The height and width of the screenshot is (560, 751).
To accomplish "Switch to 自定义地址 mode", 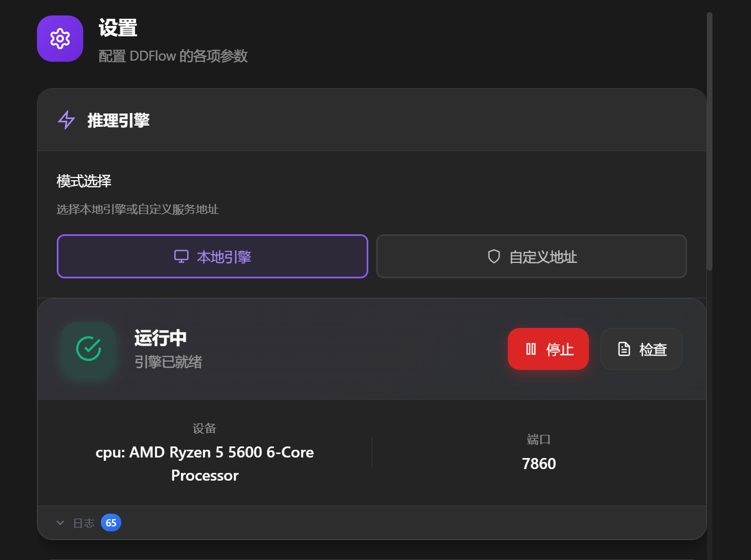I will (532, 256).
